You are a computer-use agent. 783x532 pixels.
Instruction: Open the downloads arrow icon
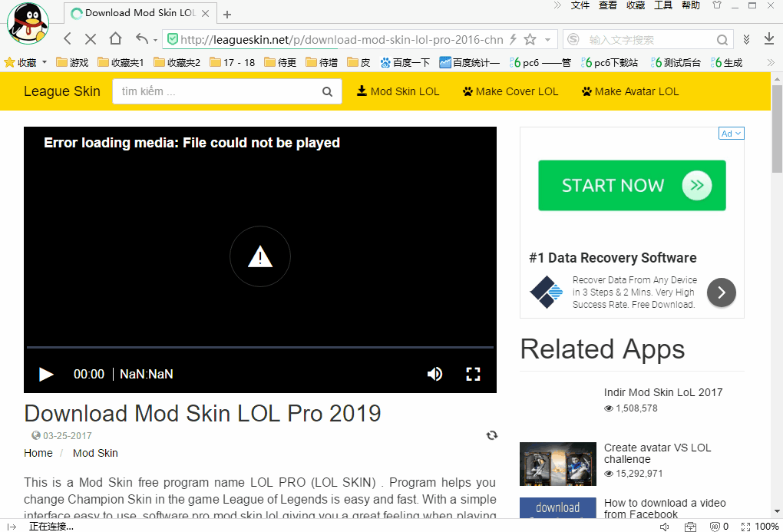point(769,39)
